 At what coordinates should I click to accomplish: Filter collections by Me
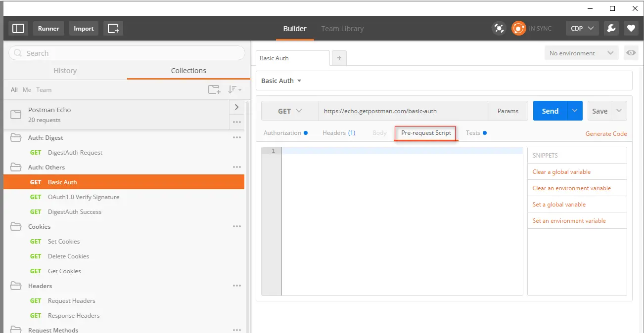tap(27, 89)
